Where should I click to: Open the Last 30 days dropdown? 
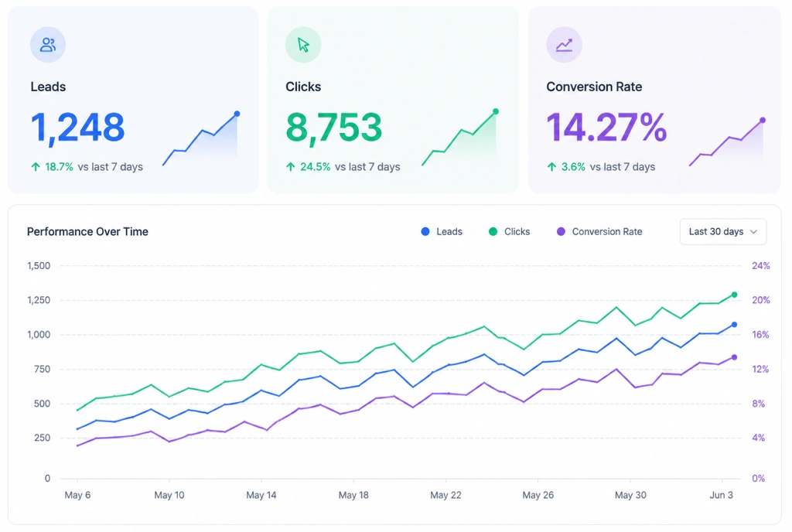723,232
